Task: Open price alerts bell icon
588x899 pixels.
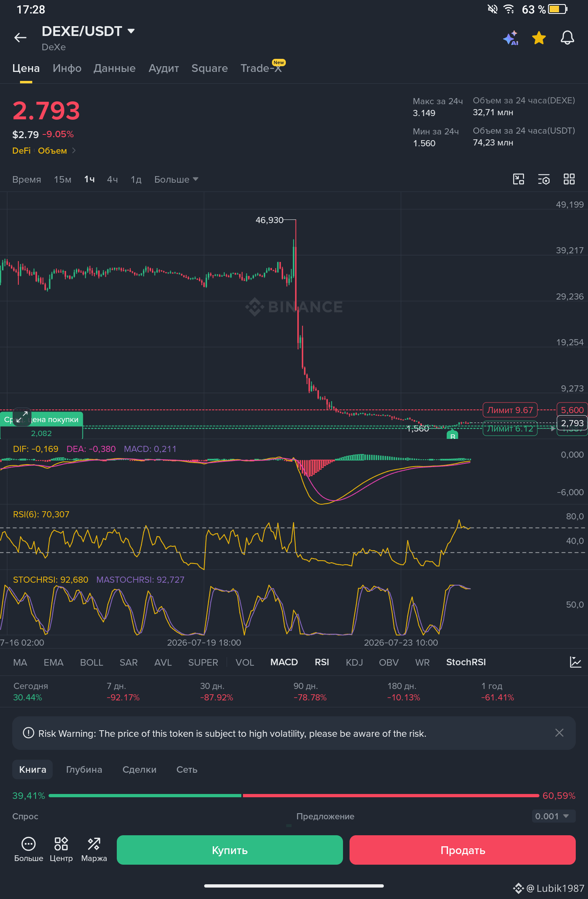Action: [x=567, y=38]
